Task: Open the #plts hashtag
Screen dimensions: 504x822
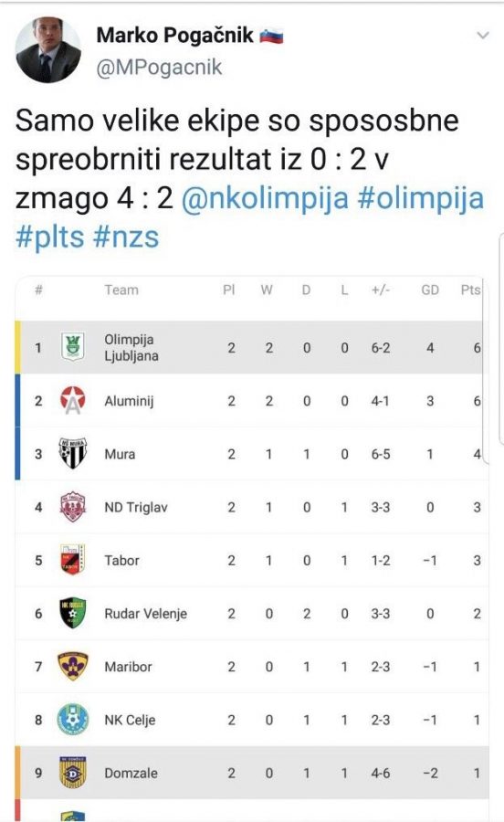Action: point(50,237)
